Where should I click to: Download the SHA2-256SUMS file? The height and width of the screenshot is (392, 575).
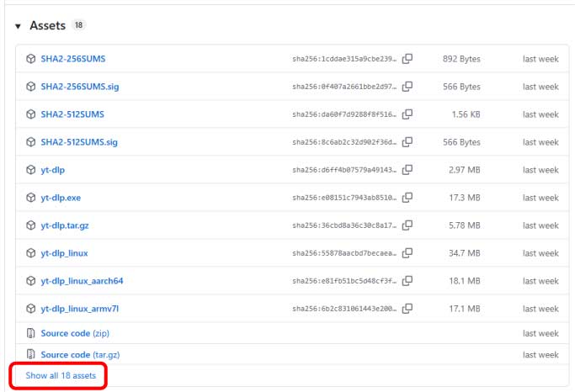(73, 59)
